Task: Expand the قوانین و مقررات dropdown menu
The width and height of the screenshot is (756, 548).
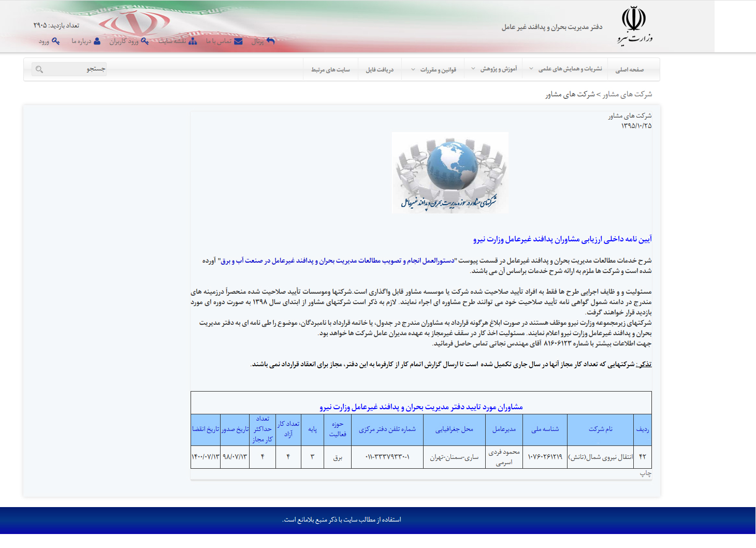Action: (x=433, y=69)
